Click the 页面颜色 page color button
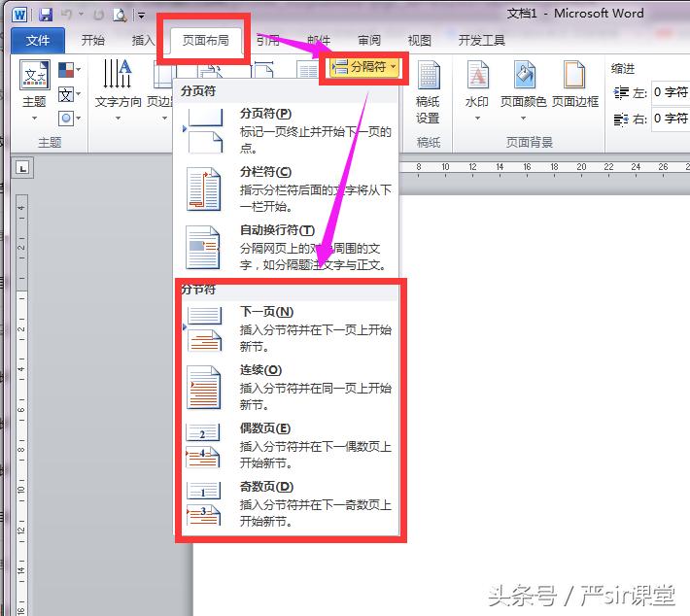This screenshot has height=616, width=690. (523, 85)
